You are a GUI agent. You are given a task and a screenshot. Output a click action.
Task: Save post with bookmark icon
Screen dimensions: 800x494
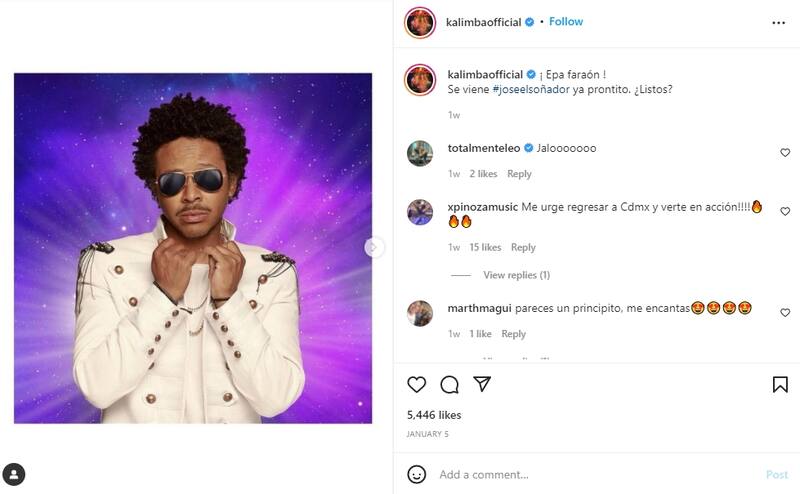(x=780, y=384)
